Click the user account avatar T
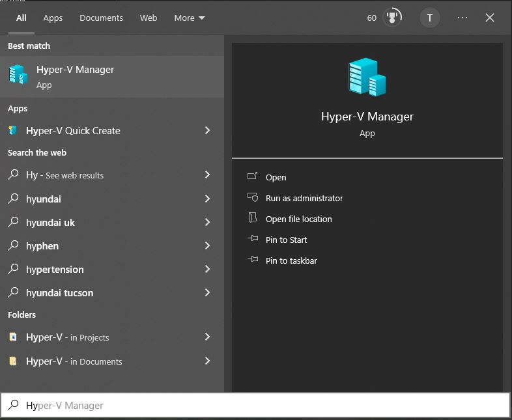Image resolution: width=512 pixels, height=420 pixels. point(429,18)
